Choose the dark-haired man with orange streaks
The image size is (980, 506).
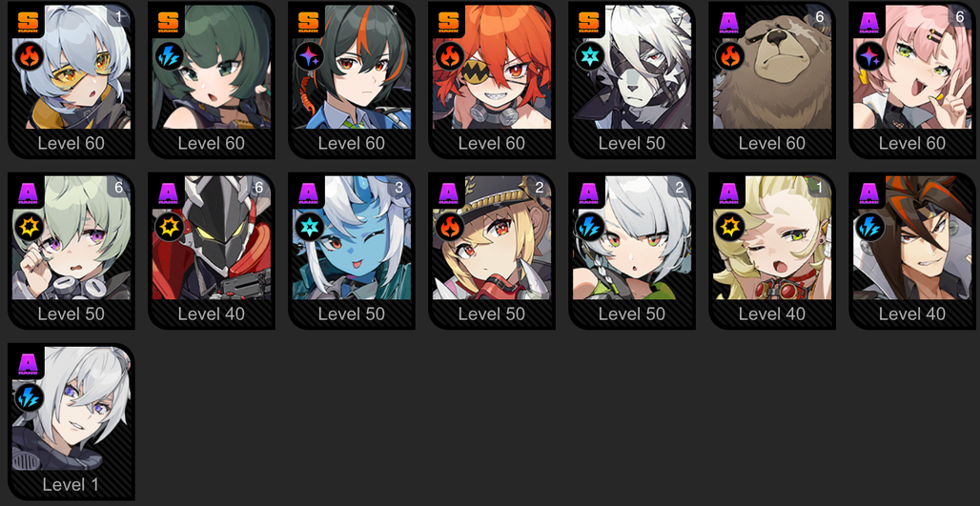click(912, 251)
